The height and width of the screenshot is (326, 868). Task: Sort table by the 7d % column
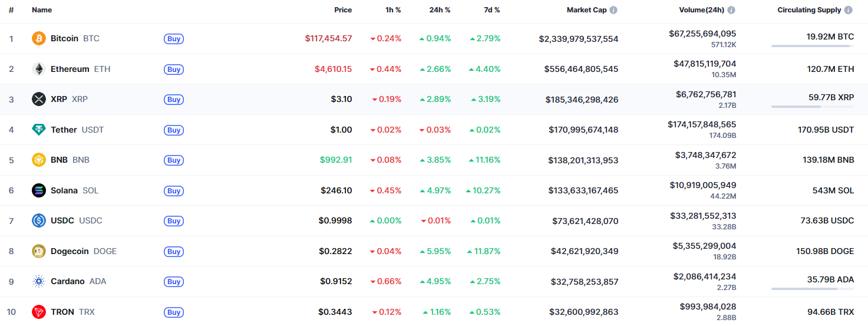click(491, 10)
